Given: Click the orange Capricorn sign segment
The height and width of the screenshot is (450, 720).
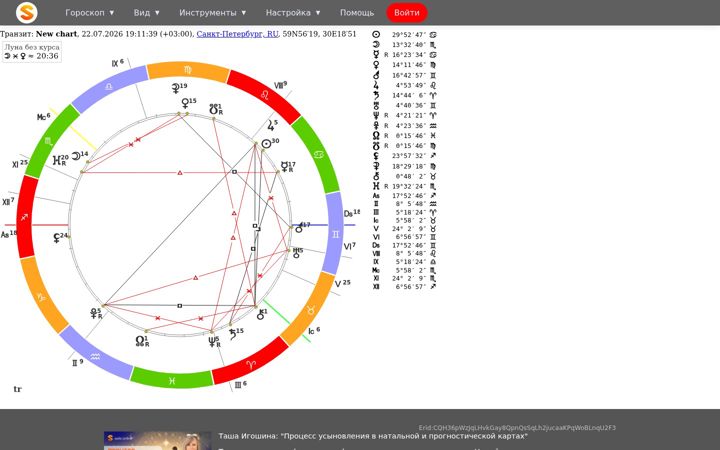Looking at the screenshot, I should 42,296.
